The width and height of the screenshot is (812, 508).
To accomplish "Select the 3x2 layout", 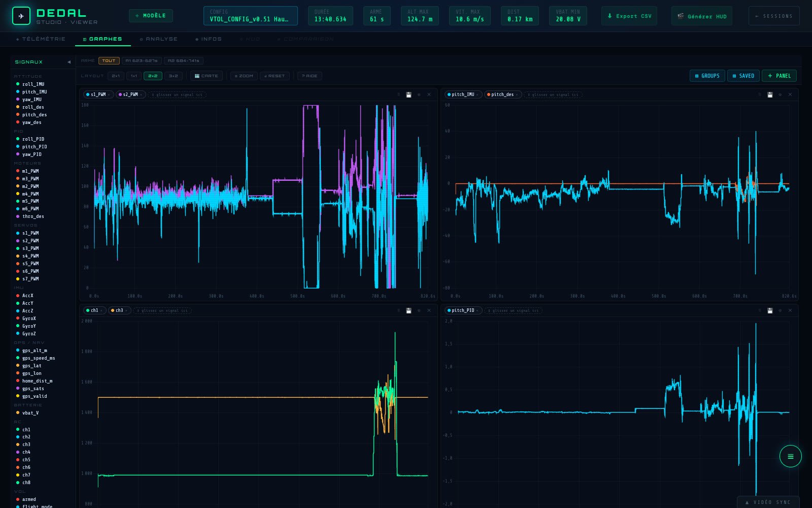I will (x=173, y=76).
